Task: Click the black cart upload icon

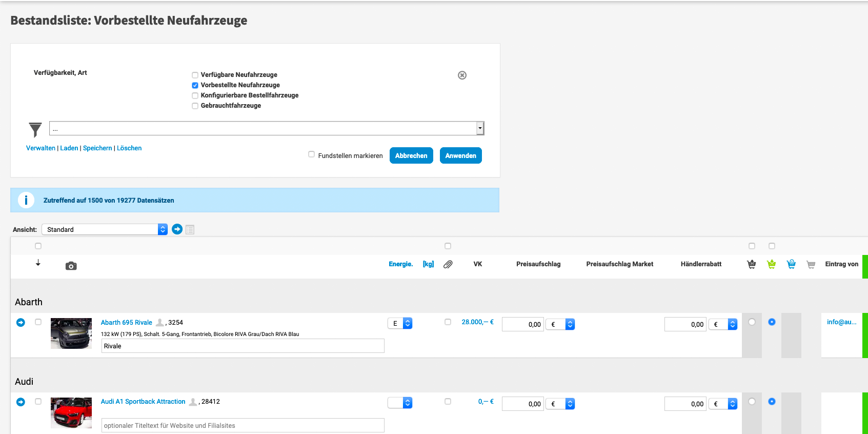Action: pos(751,264)
